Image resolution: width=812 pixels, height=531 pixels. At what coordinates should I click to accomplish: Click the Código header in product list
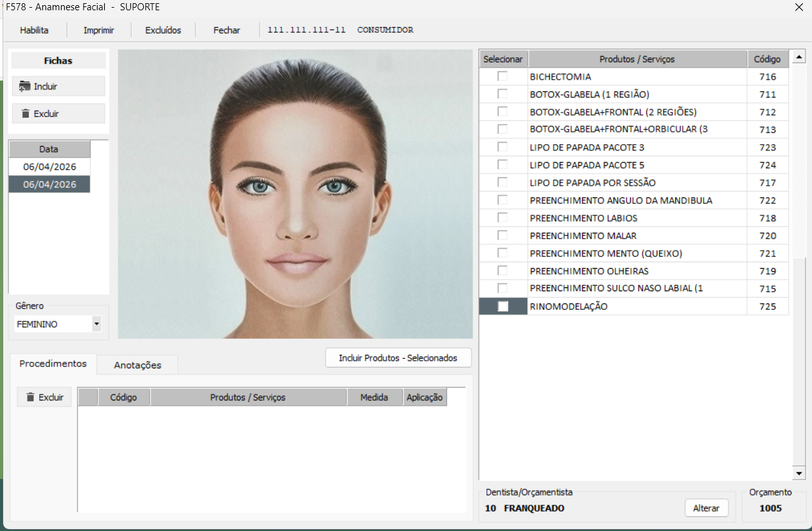click(768, 59)
